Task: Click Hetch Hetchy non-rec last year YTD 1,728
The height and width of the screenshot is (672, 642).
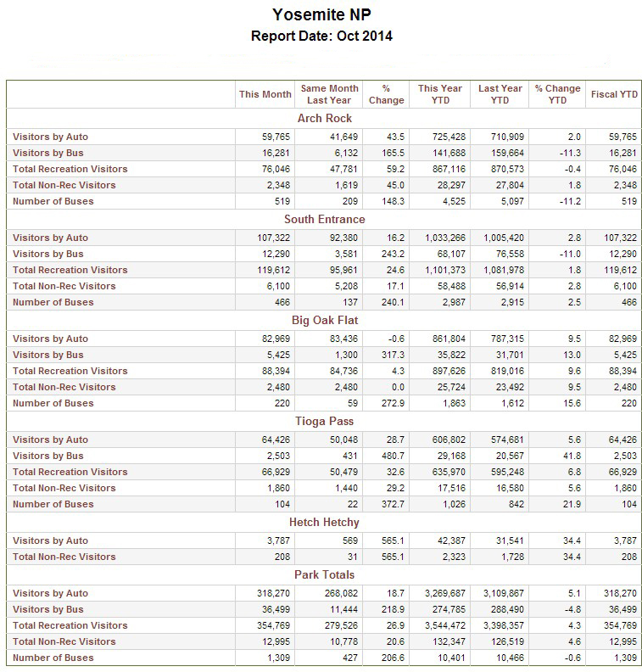Action: coord(512,557)
